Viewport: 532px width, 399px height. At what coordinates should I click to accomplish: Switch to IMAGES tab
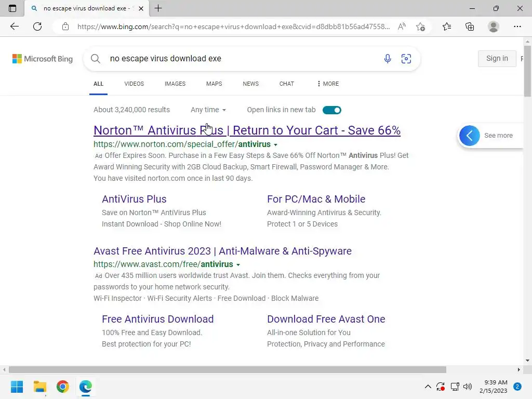pos(175,84)
